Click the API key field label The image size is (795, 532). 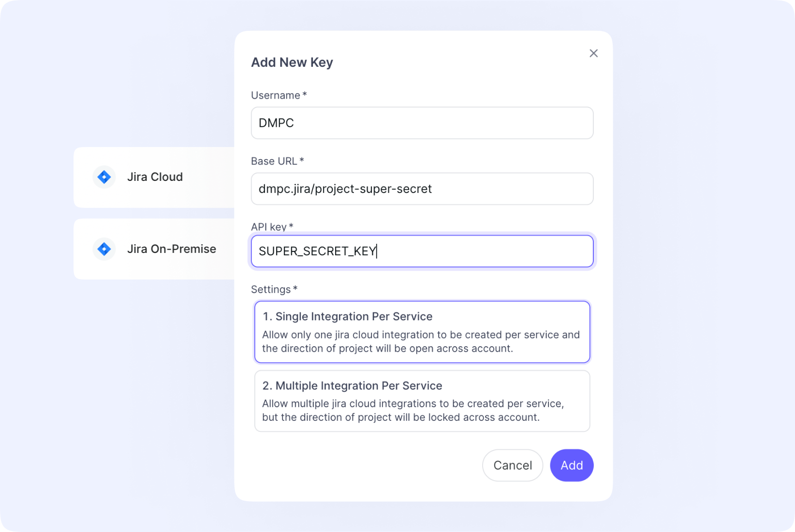(x=268, y=227)
